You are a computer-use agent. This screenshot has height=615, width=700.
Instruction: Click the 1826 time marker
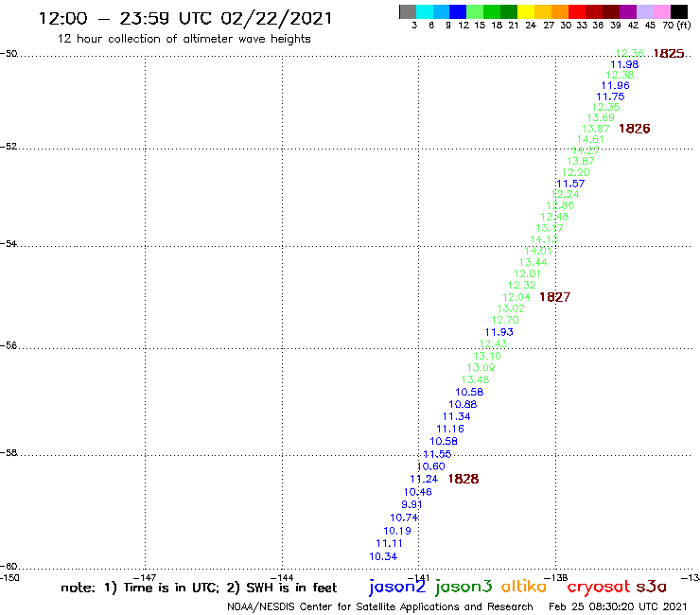coord(635,129)
